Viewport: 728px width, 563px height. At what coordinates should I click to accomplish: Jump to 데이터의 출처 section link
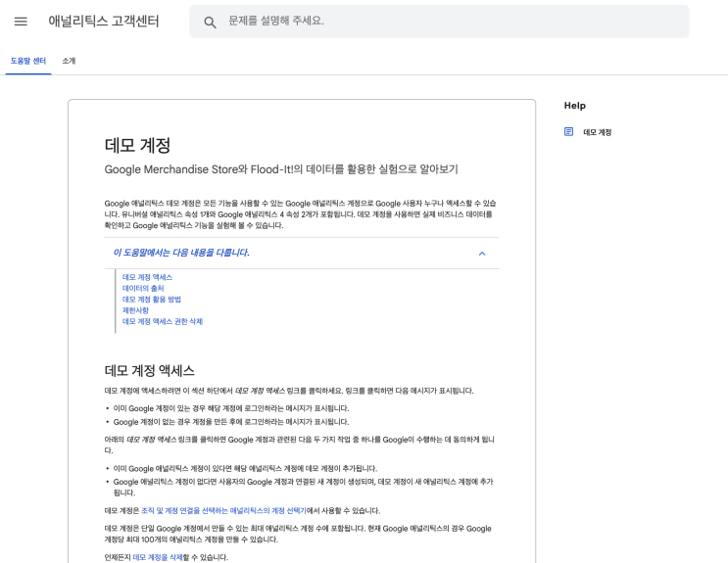tap(143, 288)
